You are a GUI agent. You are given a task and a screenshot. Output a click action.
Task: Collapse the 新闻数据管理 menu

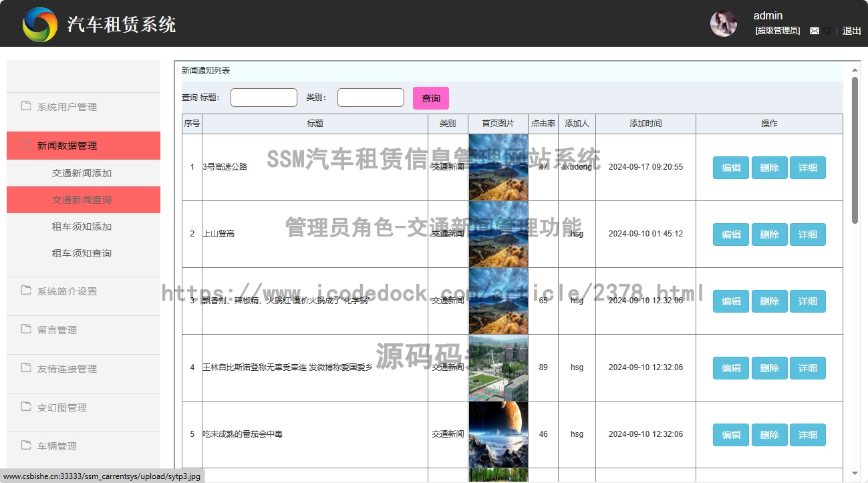click(84, 146)
